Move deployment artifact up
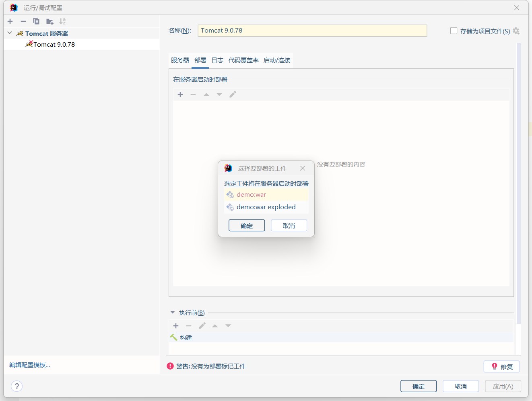The image size is (532, 401). [x=206, y=95]
